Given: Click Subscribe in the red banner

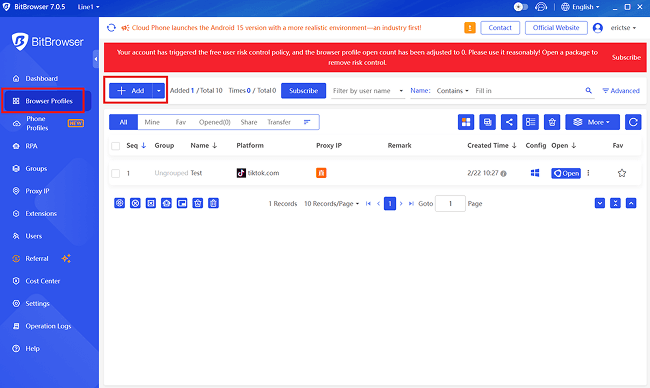Looking at the screenshot, I should click(x=626, y=57).
